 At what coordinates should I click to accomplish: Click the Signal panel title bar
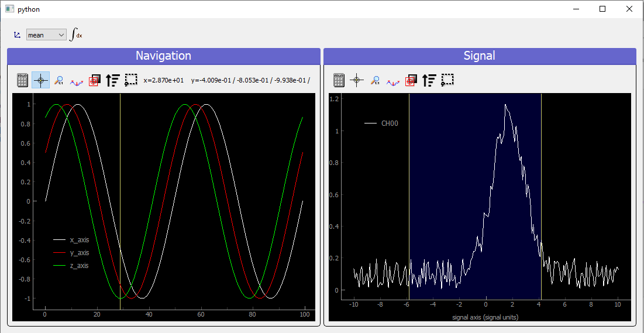pos(480,56)
